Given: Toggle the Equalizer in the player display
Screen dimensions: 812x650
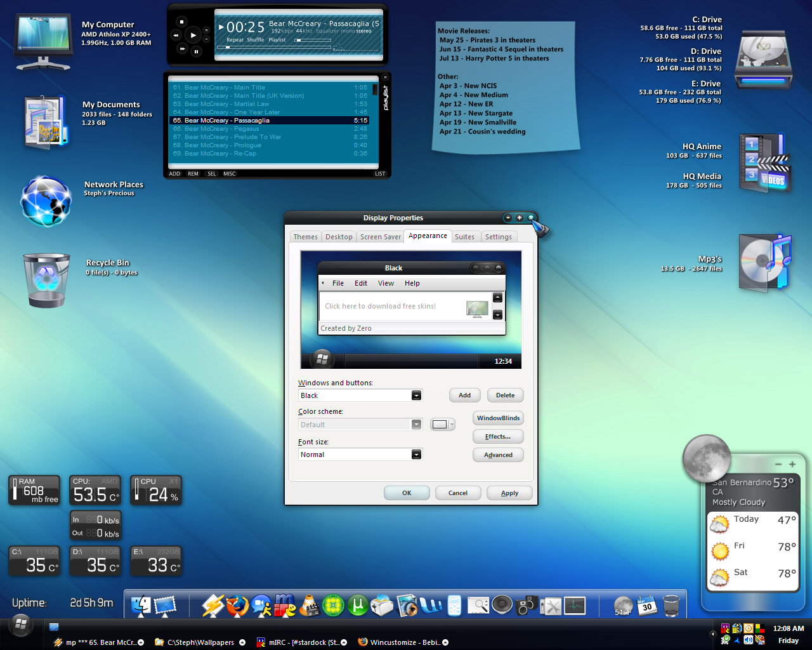Looking at the screenshot, I should [327, 31].
